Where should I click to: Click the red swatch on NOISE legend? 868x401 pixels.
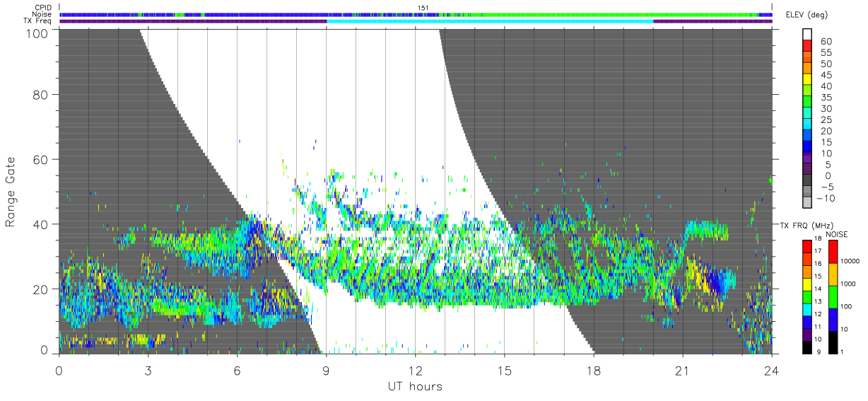tap(833, 250)
